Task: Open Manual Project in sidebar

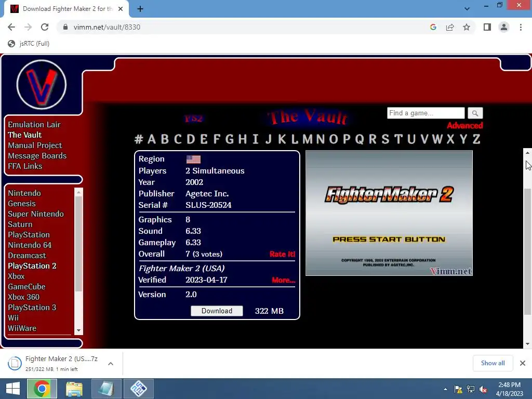Action: pyautogui.click(x=35, y=145)
